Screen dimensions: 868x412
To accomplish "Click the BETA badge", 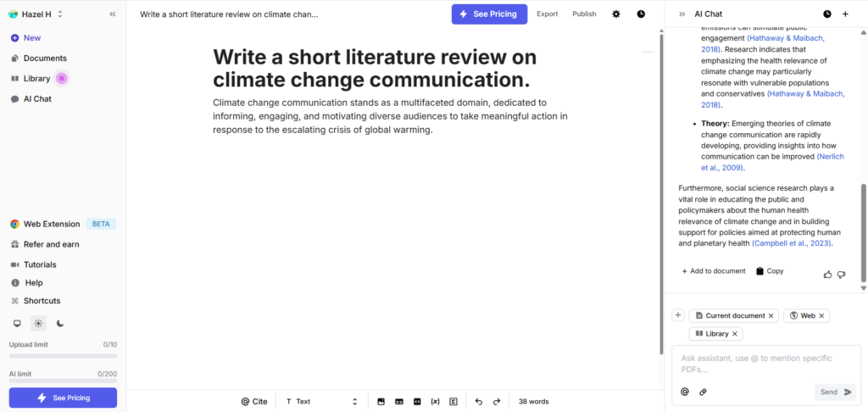I will click(101, 225).
